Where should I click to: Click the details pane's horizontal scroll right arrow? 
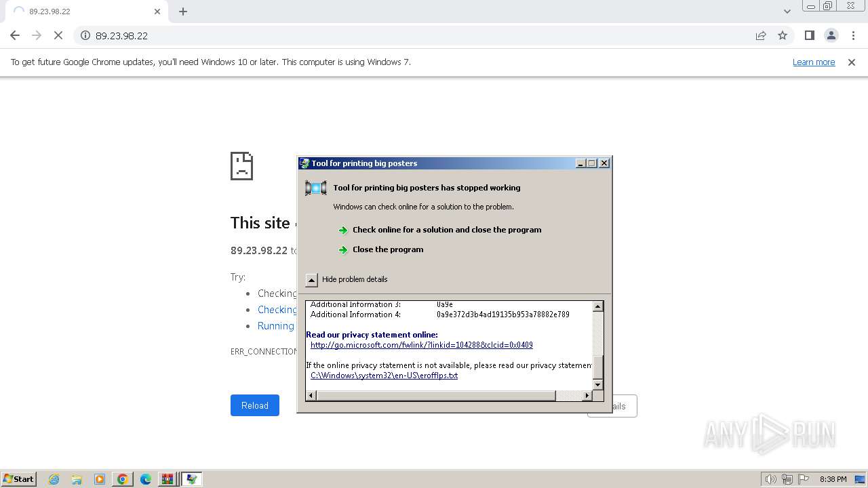click(x=587, y=395)
